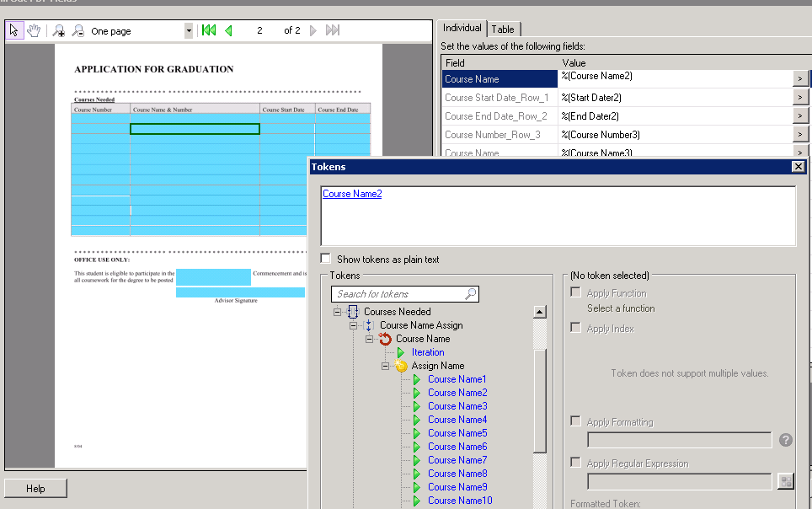The height and width of the screenshot is (509, 812).
Task: Select the Course Name7 token
Action: tap(457, 460)
